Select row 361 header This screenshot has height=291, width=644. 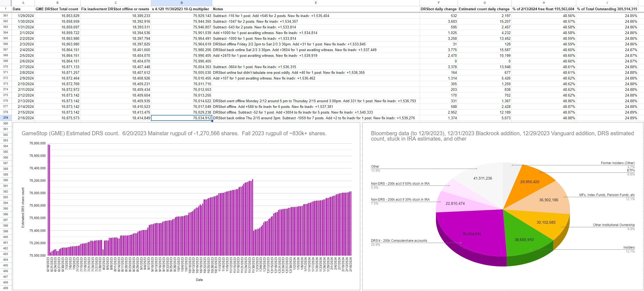[5, 16]
